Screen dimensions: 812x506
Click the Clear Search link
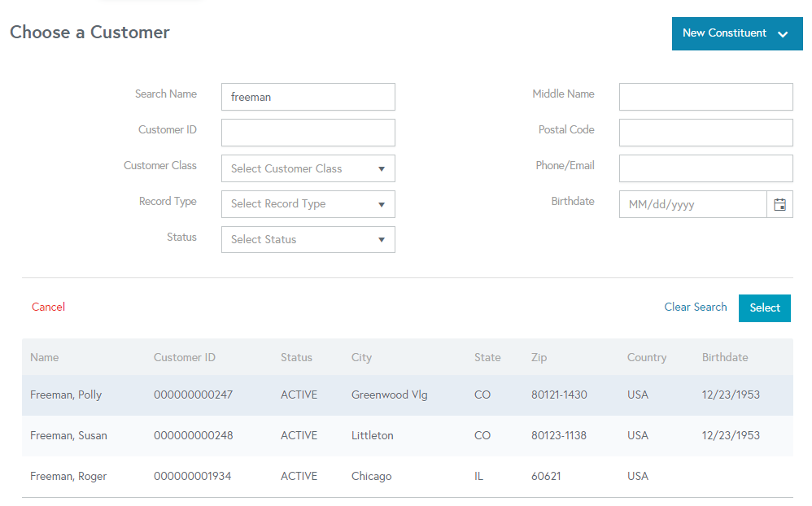tap(696, 307)
